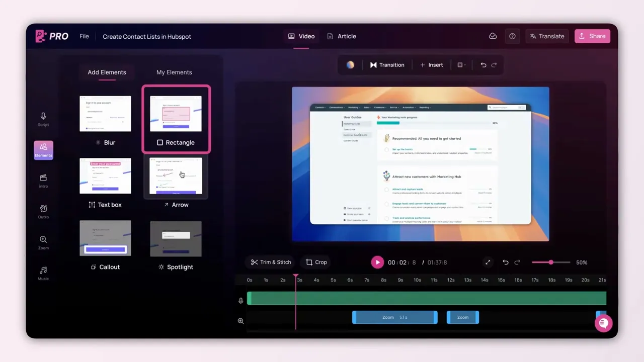This screenshot has width=644, height=362.
Task: Open the Outro section in sidebar
Action: 43,212
